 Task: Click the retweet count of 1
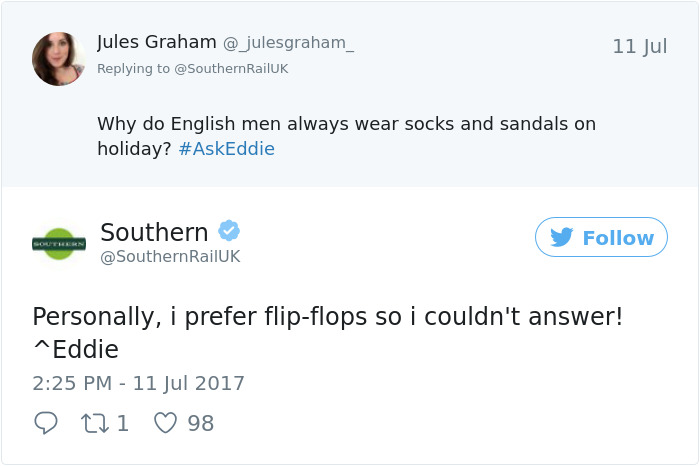pyautogui.click(x=123, y=423)
